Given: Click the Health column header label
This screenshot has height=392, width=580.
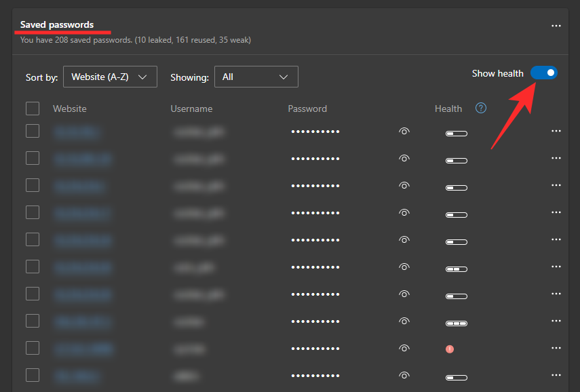Looking at the screenshot, I should pos(448,109).
